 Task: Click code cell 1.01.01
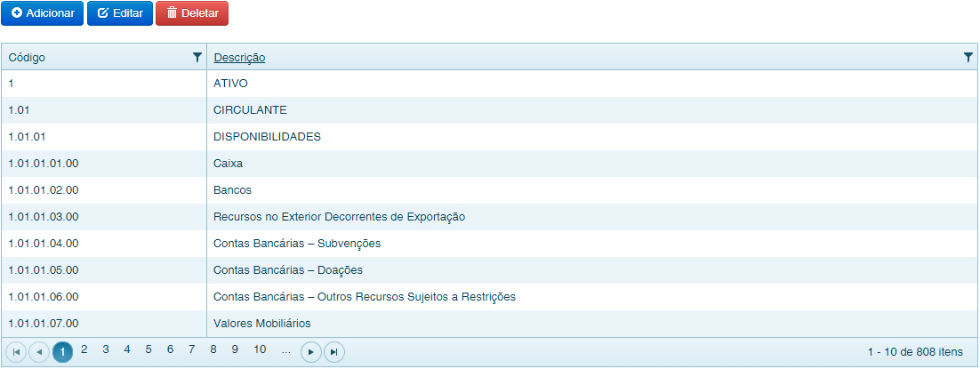coord(104,136)
